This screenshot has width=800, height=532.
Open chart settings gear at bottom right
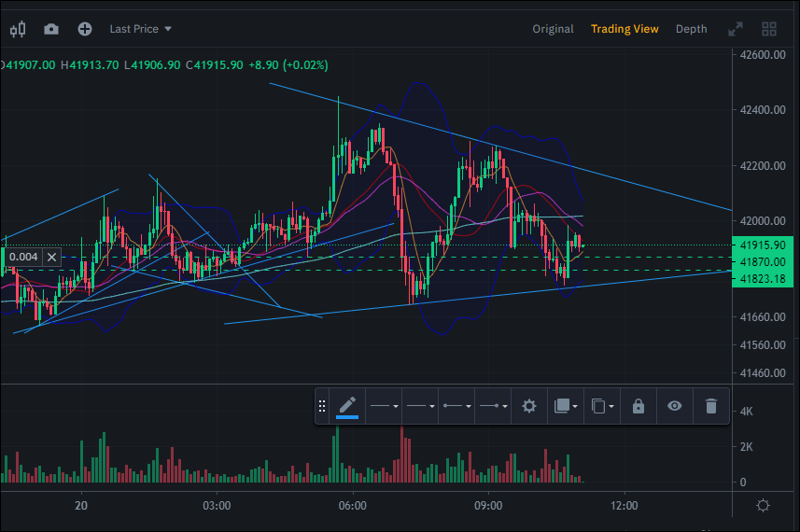[x=763, y=506]
